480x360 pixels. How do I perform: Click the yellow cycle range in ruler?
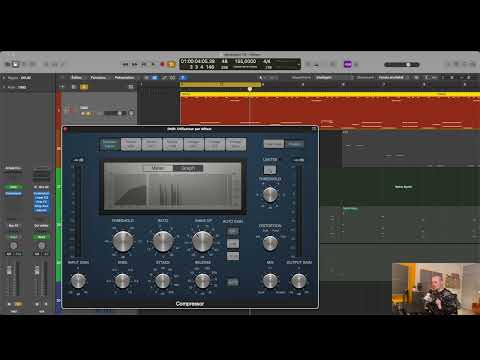point(221,85)
